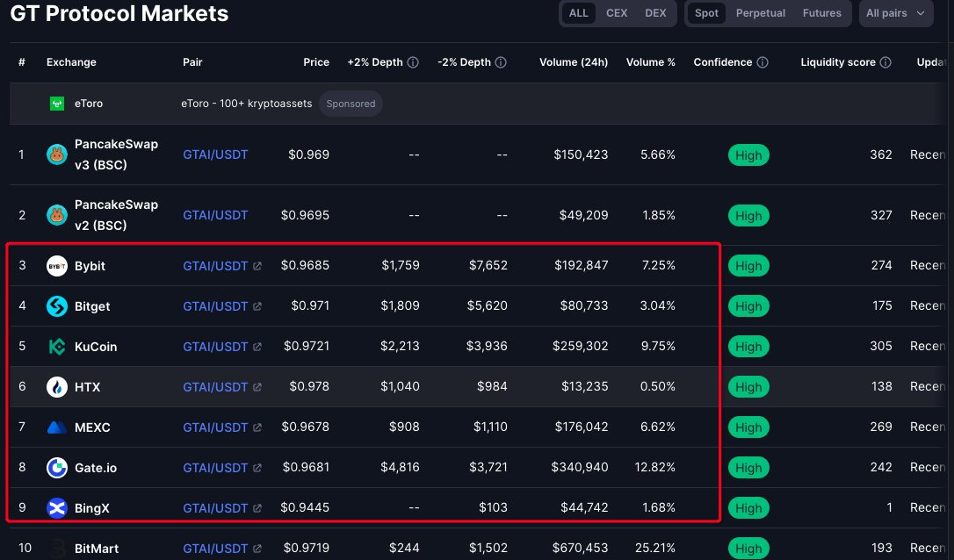Viewport: 954px width, 560px height.
Task: Click external link icon in BitMart row
Action: 257,549
